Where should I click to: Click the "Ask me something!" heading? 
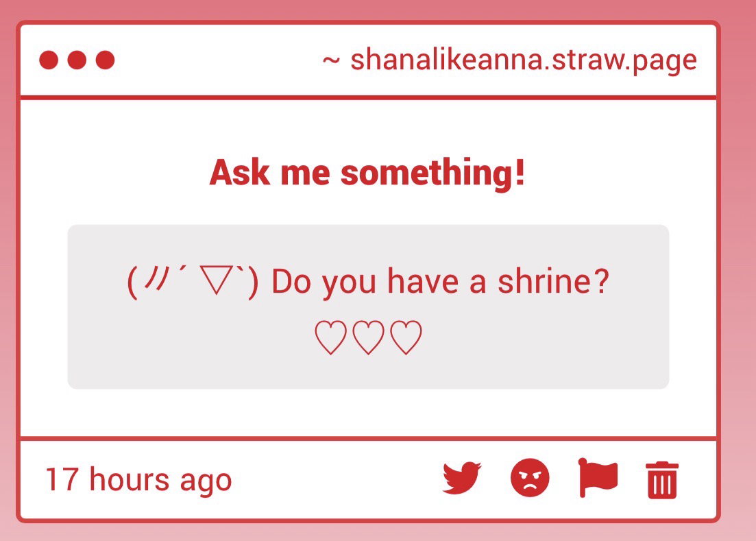(367, 172)
